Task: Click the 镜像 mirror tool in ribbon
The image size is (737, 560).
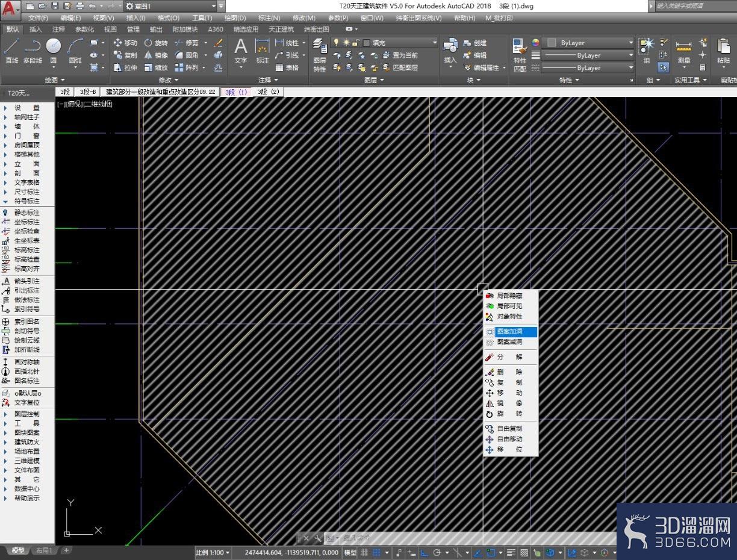Action: point(155,55)
